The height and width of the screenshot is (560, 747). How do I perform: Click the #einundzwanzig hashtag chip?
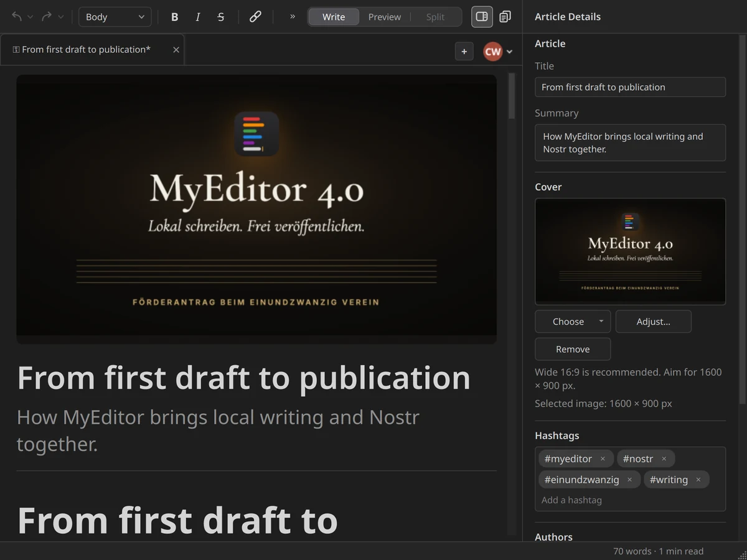[588, 480]
